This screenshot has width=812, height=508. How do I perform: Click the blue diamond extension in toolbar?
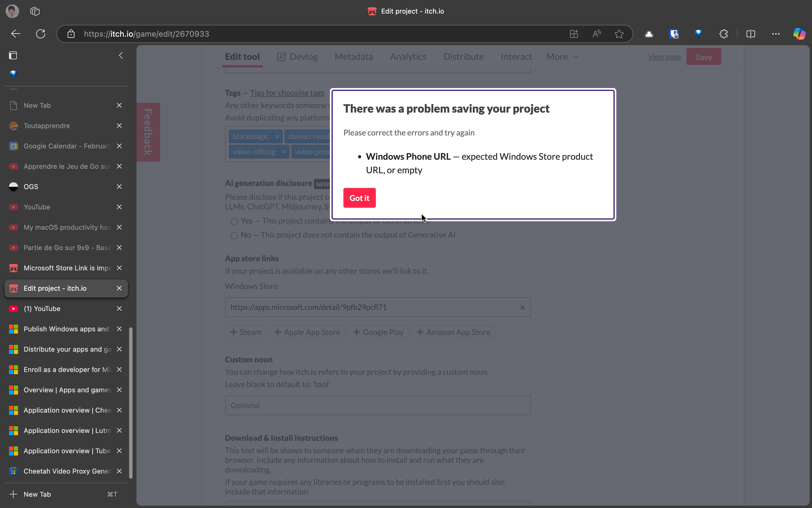pyautogui.click(x=699, y=33)
